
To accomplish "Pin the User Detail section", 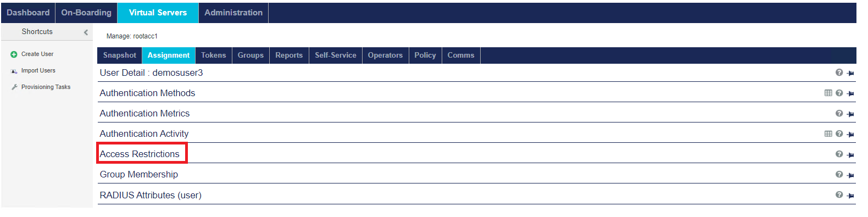I will (850, 73).
